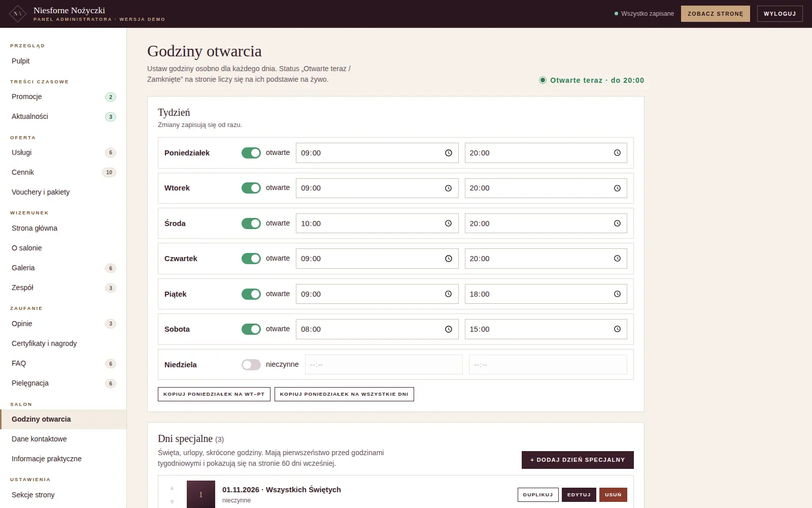Toggle the Czwartek open switch

[251, 259]
